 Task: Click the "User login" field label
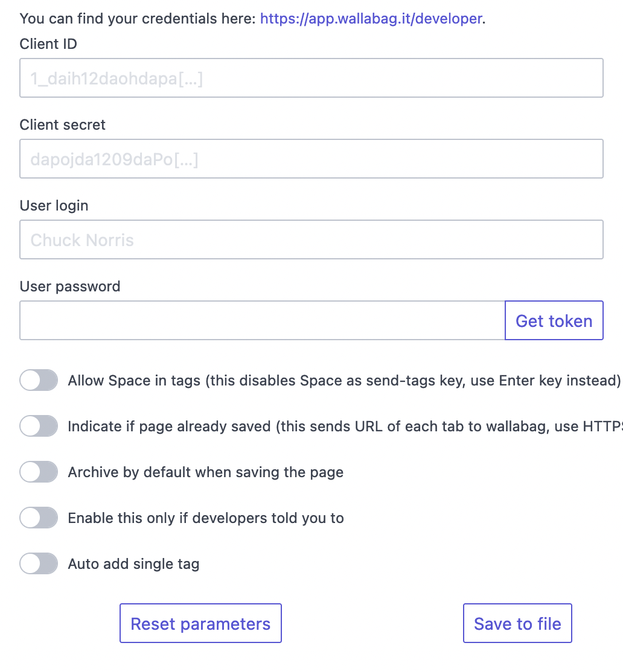coord(54,206)
